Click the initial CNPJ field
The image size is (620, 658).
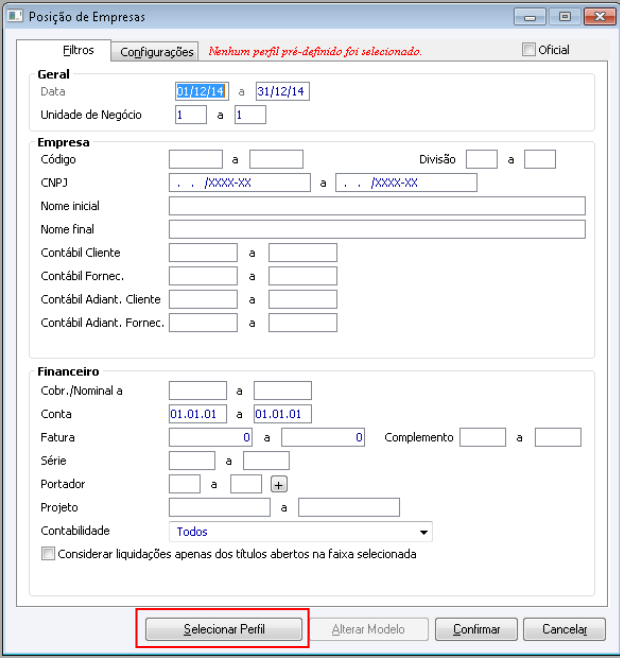(240, 183)
